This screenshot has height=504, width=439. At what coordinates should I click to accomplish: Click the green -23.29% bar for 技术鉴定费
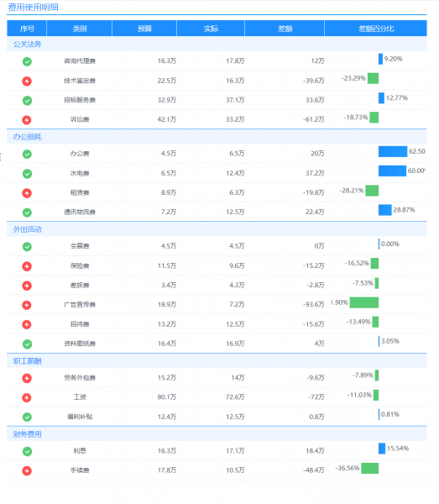tap(374, 78)
